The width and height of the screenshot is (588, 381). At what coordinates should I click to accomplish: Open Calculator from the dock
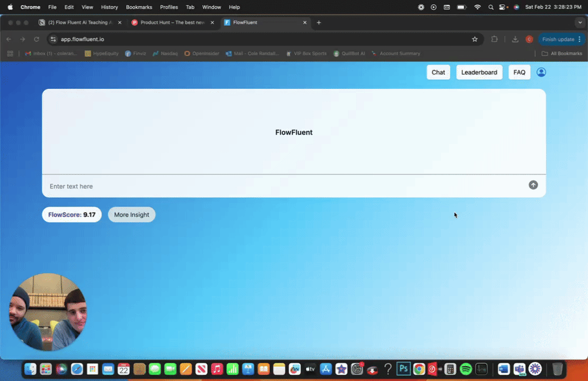click(450, 370)
